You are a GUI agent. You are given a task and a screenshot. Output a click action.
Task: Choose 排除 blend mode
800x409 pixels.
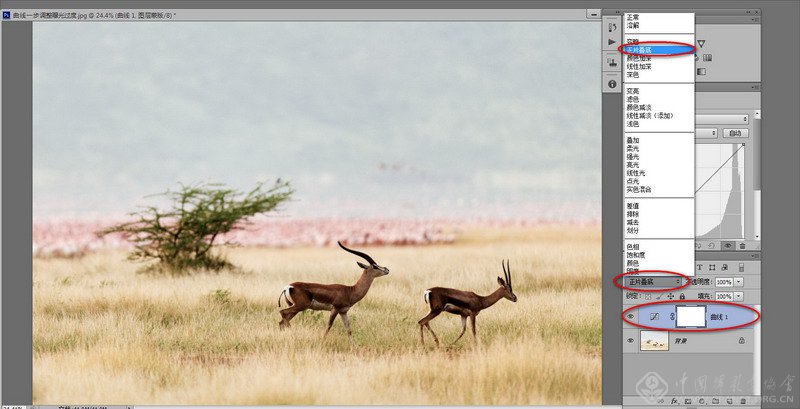coord(633,214)
